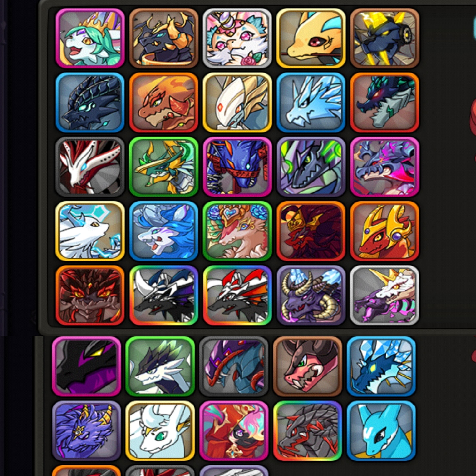476x476 pixels.
Task: Choose the green and gold armored dragon
Action: (163, 167)
